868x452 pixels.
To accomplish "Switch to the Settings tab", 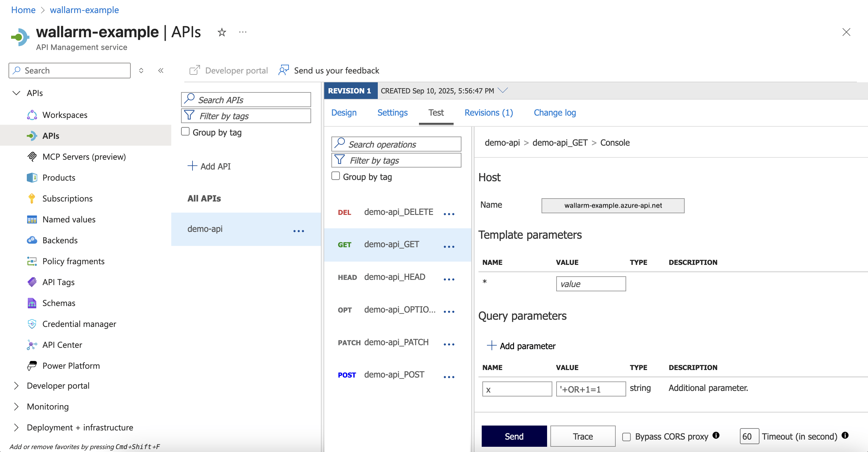I will 392,112.
